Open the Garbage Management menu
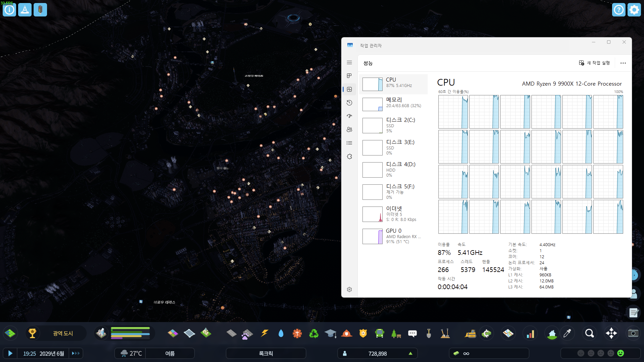 click(x=314, y=333)
